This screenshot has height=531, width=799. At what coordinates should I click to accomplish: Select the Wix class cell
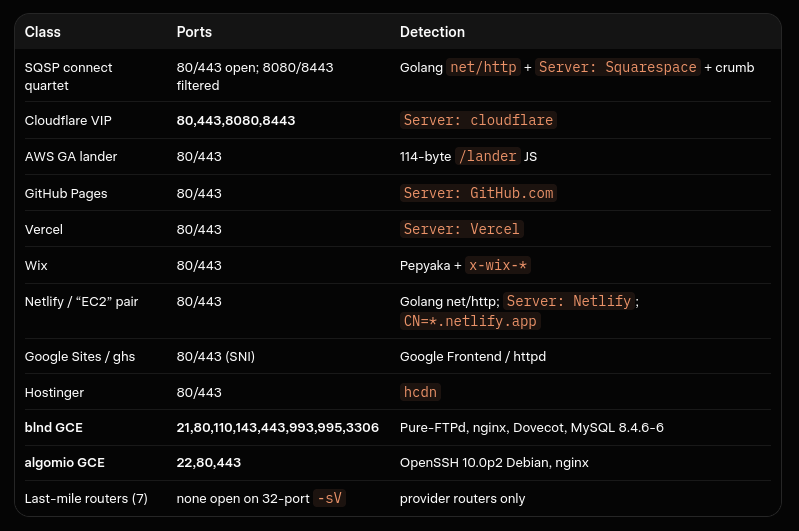36,266
